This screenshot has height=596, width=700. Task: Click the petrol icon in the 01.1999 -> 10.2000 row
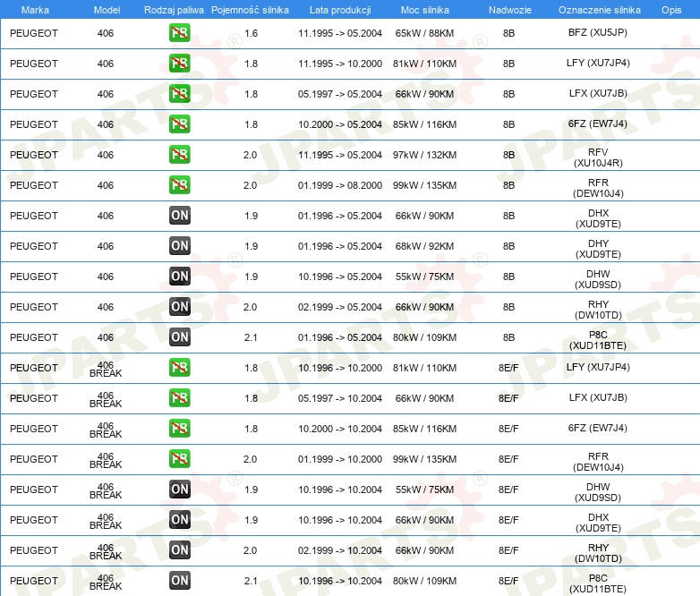(179, 458)
